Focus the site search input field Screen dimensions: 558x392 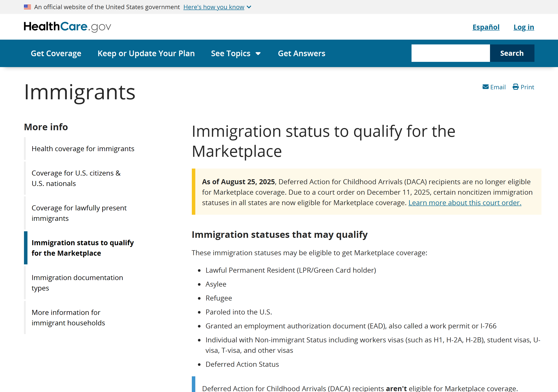451,53
